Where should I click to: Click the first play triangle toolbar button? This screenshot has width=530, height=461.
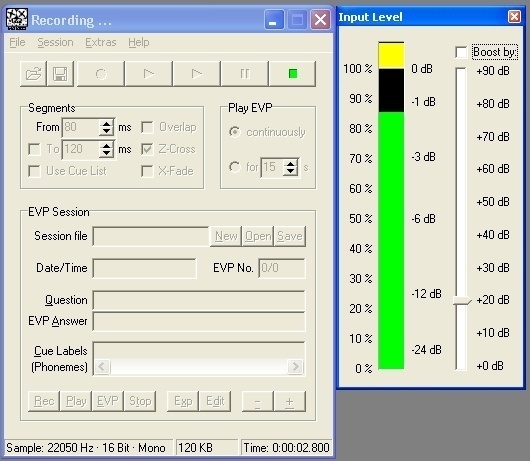pos(149,74)
